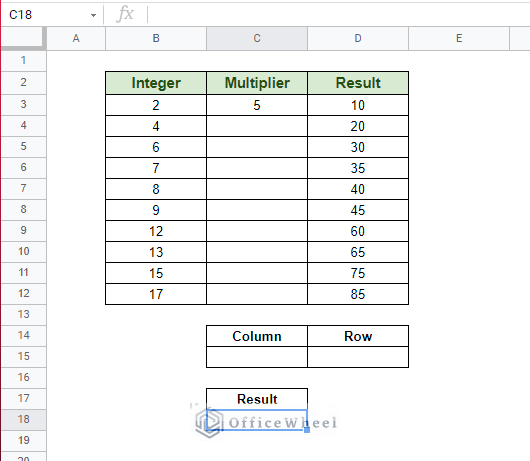Image resolution: width=530 pixels, height=461 pixels.
Task: Click the fx formula icon
Action: coord(125,14)
